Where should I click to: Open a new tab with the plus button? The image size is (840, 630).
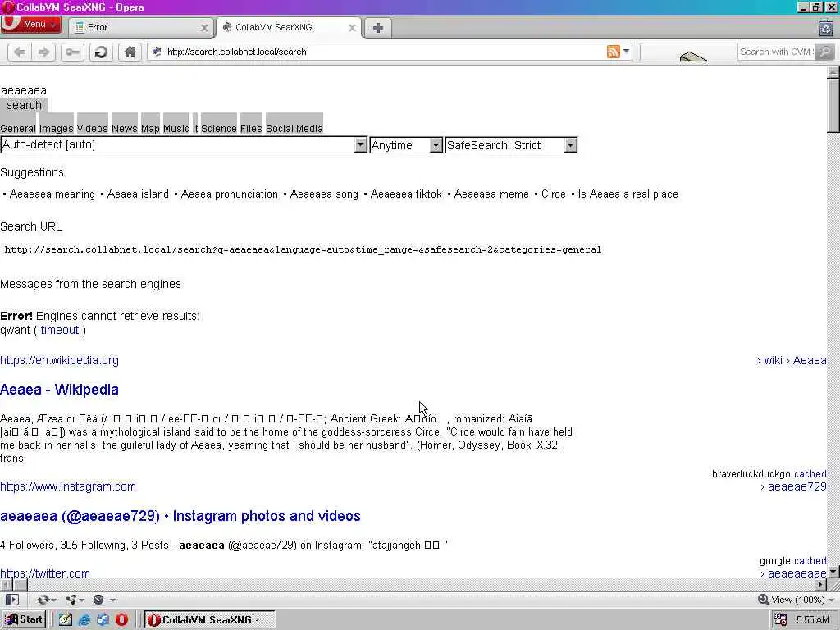(x=377, y=27)
